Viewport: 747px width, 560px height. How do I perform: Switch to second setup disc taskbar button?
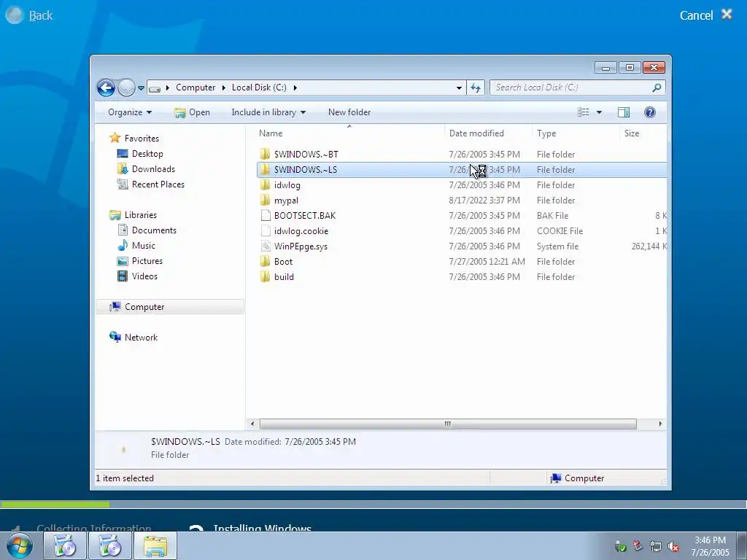[x=109, y=545]
